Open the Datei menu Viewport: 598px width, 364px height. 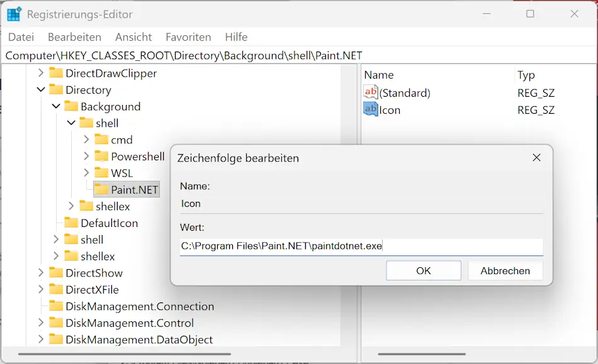[x=21, y=37]
